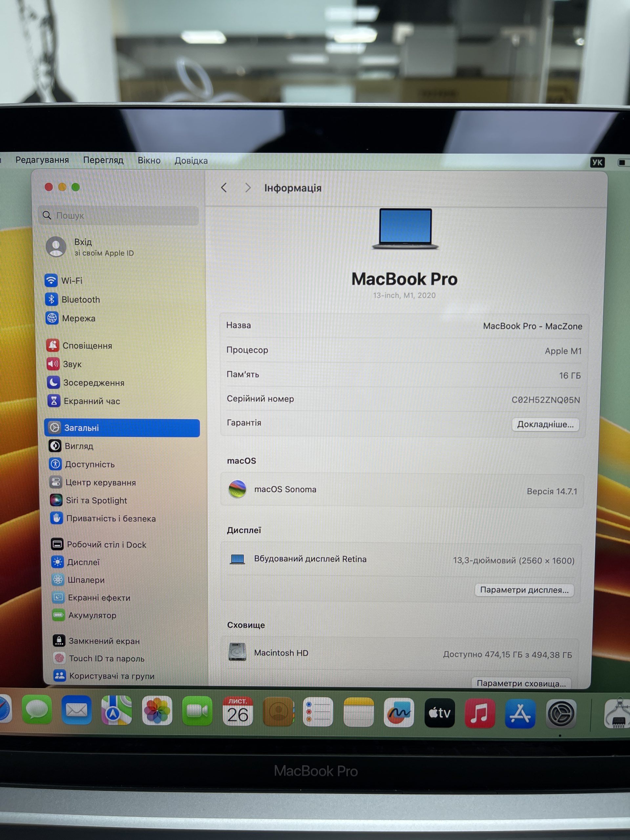Click the MacBook Pro laptop image
The width and height of the screenshot is (630, 840).
point(405,229)
